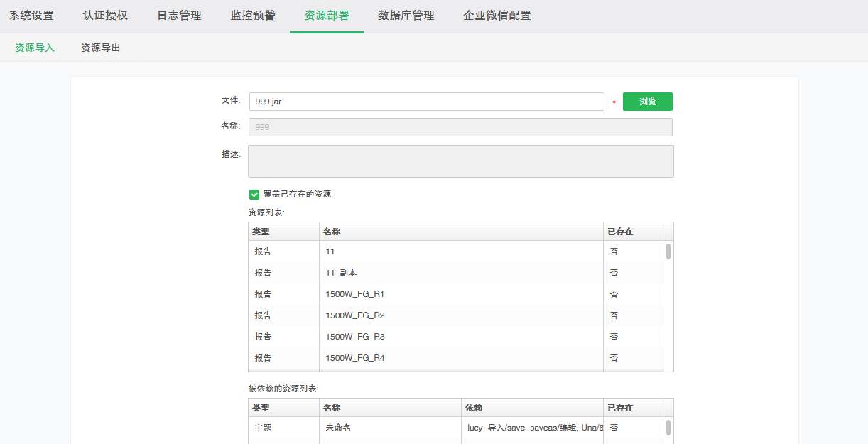
Task: Go to 监控预警 tab
Action: pyautogui.click(x=253, y=16)
